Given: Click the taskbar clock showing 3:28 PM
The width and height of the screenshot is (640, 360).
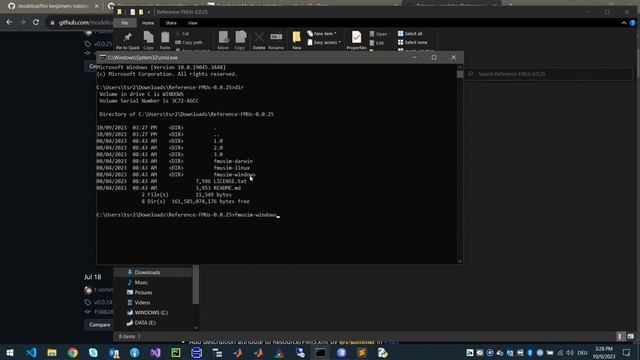Looking at the screenshot, I should [604, 353].
